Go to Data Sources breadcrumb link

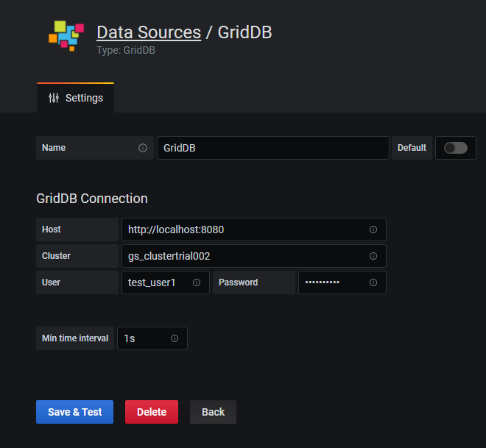(x=148, y=32)
